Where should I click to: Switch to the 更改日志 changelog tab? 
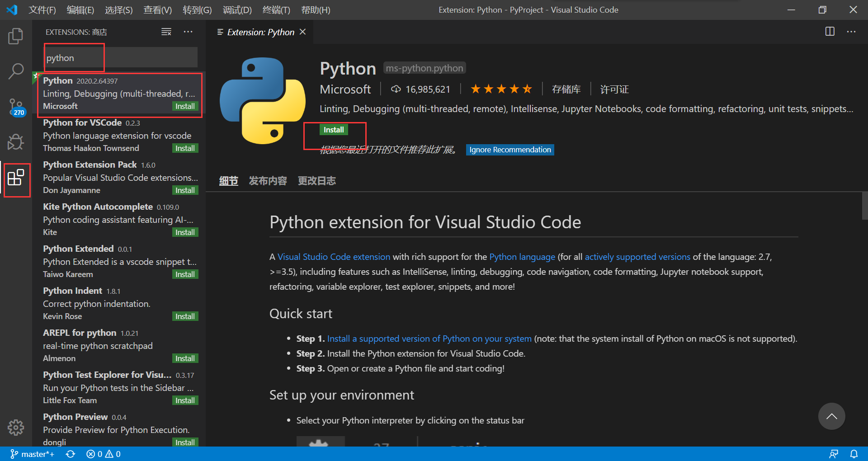pos(317,181)
